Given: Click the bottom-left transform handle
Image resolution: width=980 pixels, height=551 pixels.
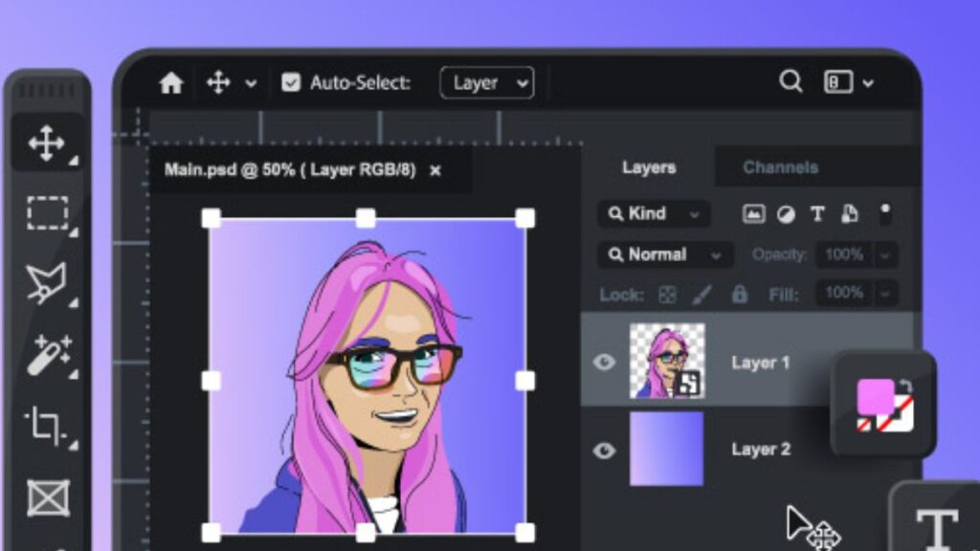Looking at the screenshot, I should 212,533.
